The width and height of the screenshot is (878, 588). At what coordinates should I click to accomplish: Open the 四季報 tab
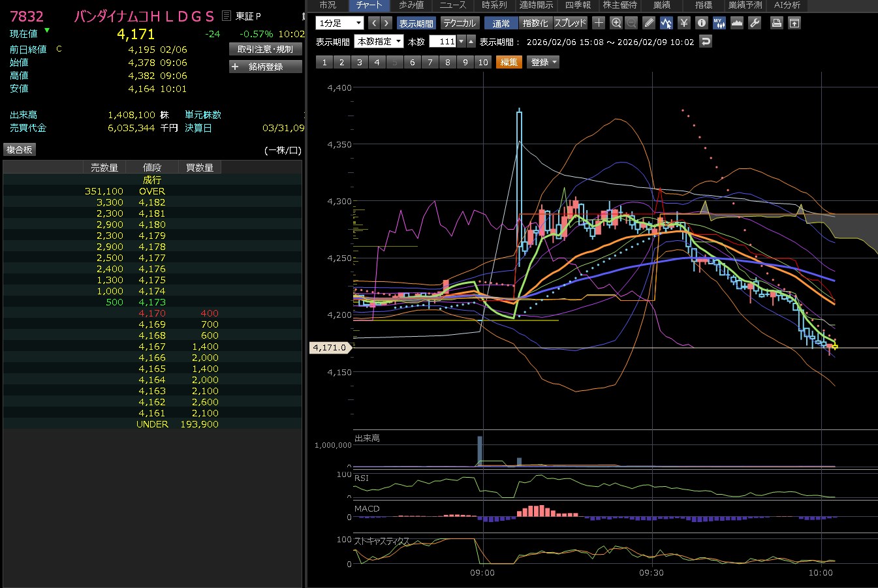(x=578, y=5)
